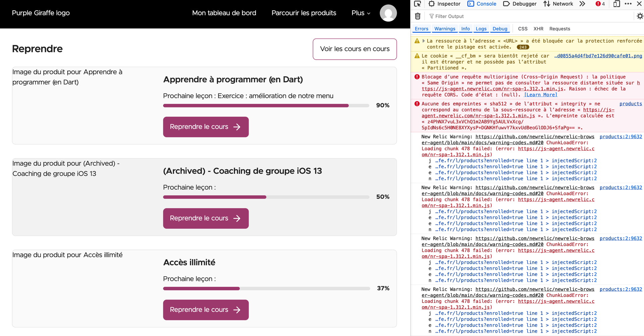Click the red error count badge
Viewport: 644px width, 336px height.
pyautogui.click(x=600, y=4)
